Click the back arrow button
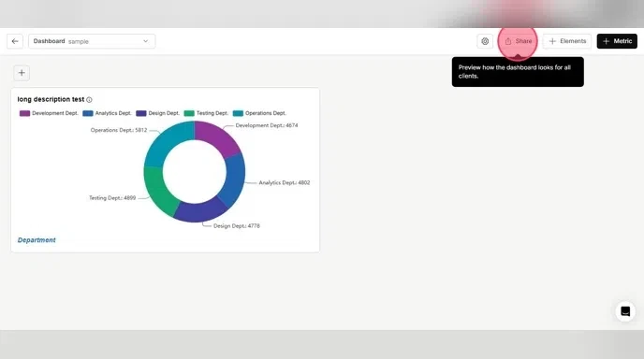 15,41
